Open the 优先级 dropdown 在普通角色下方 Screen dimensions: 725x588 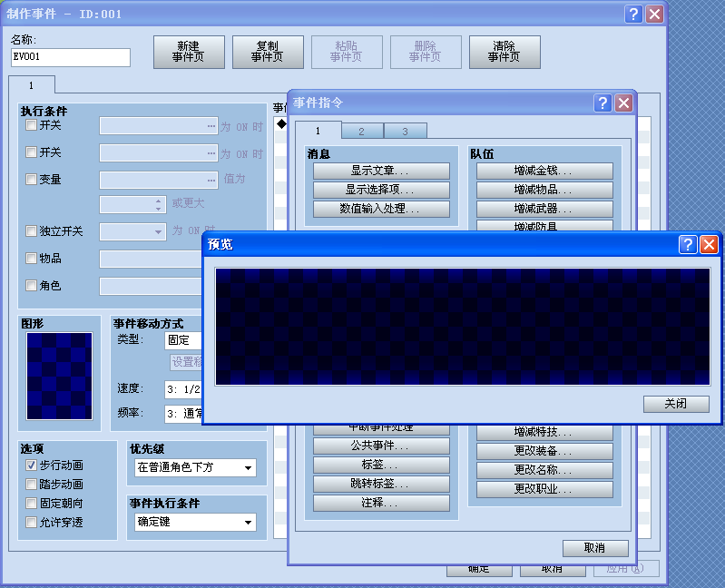click(x=195, y=467)
